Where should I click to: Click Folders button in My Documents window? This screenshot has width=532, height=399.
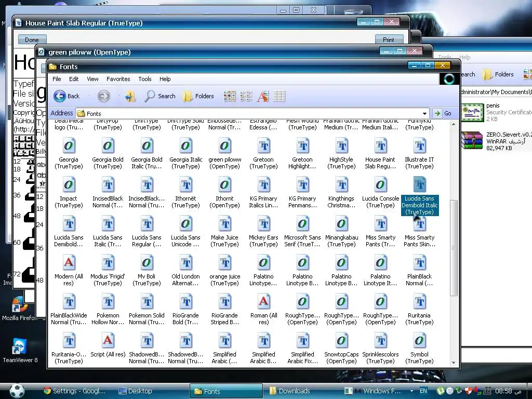[498, 74]
